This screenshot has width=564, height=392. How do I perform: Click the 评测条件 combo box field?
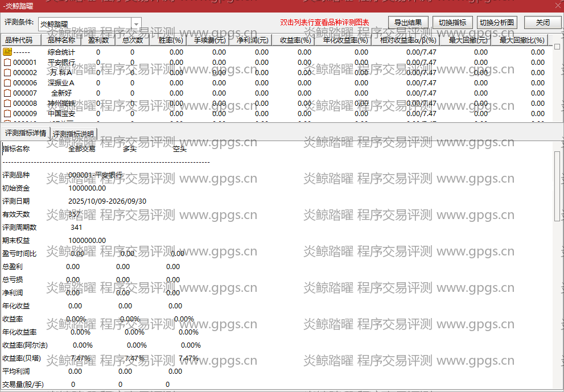pyautogui.click(x=89, y=24)
